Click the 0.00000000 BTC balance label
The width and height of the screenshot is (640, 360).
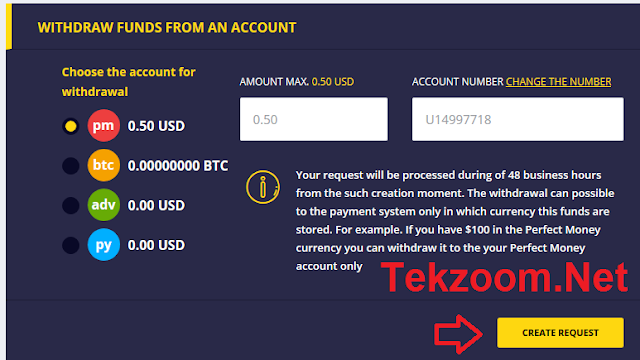[x=178, y=166]
